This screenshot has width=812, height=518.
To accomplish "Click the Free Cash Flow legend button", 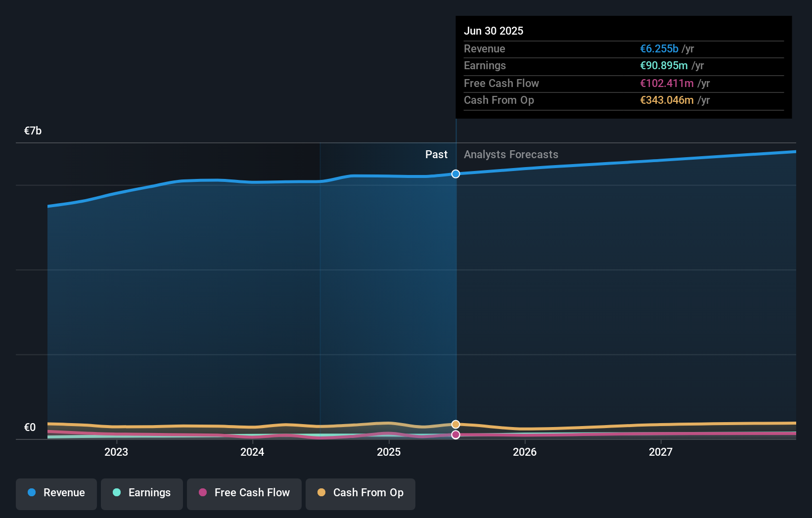I will click(244, 494).
